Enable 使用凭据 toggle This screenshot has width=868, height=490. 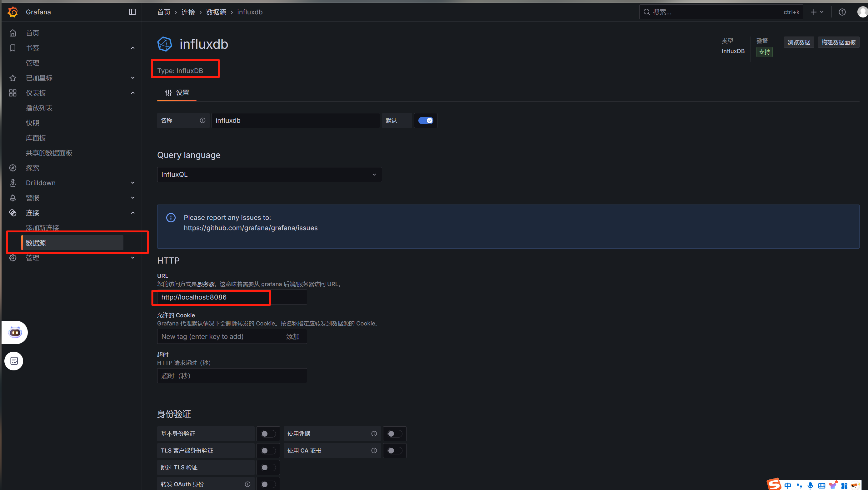[395, 434]
